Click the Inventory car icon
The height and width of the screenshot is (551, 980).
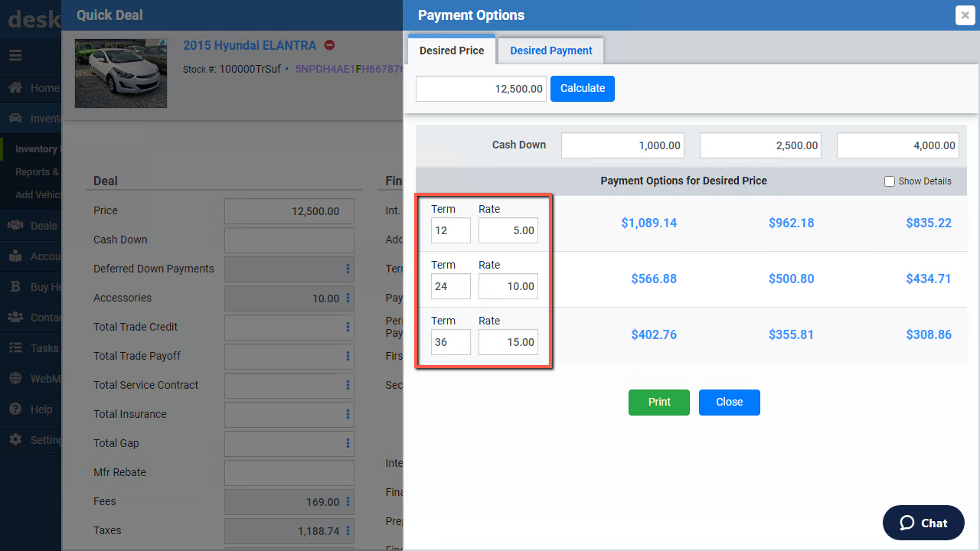(x=15, y=119)
